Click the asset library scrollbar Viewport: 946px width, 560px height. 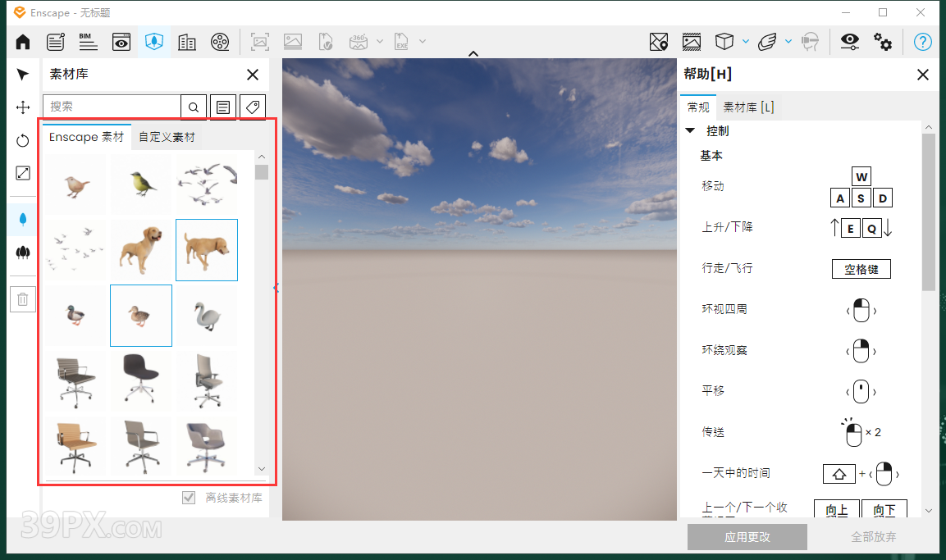click(262, 172)
